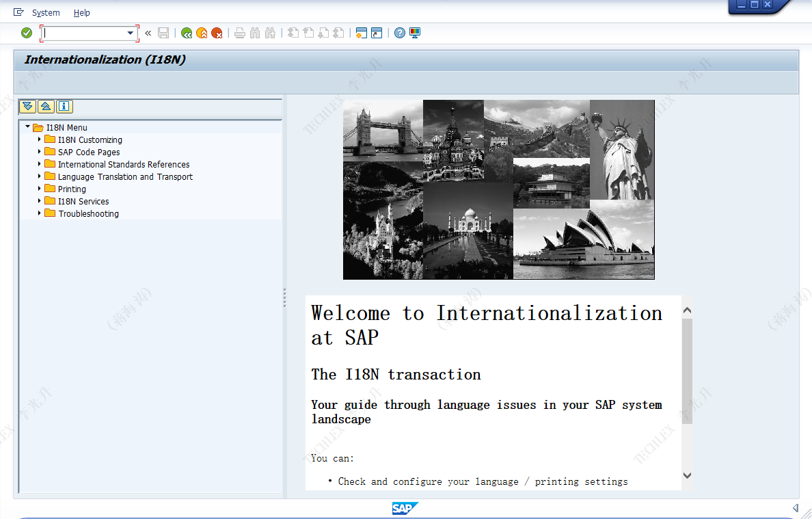Screen dimensions: 812x519
Task: Click the Collapse All tree button
Action: (46, 107)
